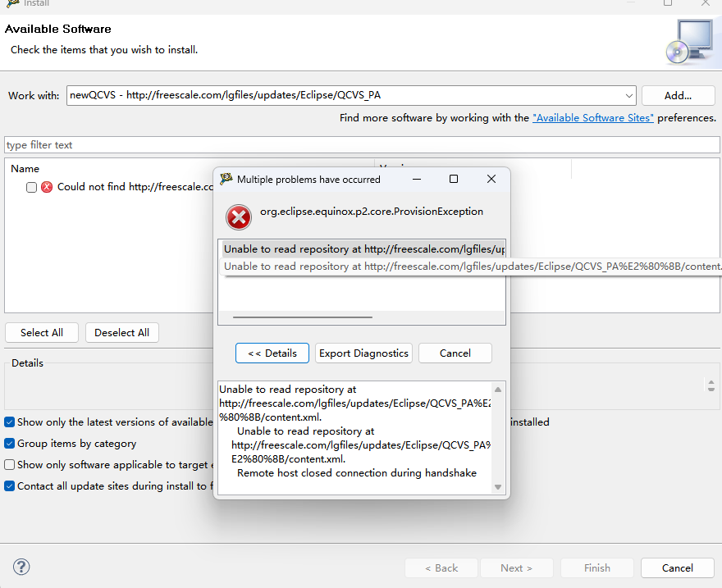Uncheck Show only the latest versions

click(9, 422)
